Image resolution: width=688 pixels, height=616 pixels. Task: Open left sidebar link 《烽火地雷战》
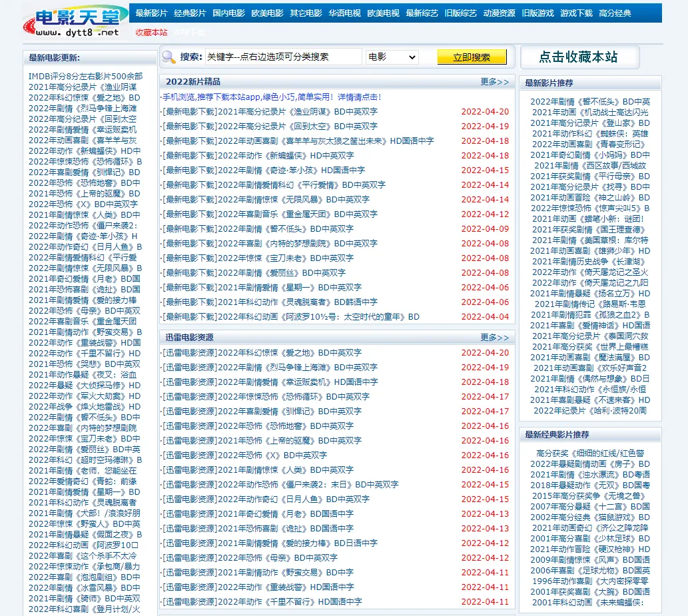coord(85,407)
